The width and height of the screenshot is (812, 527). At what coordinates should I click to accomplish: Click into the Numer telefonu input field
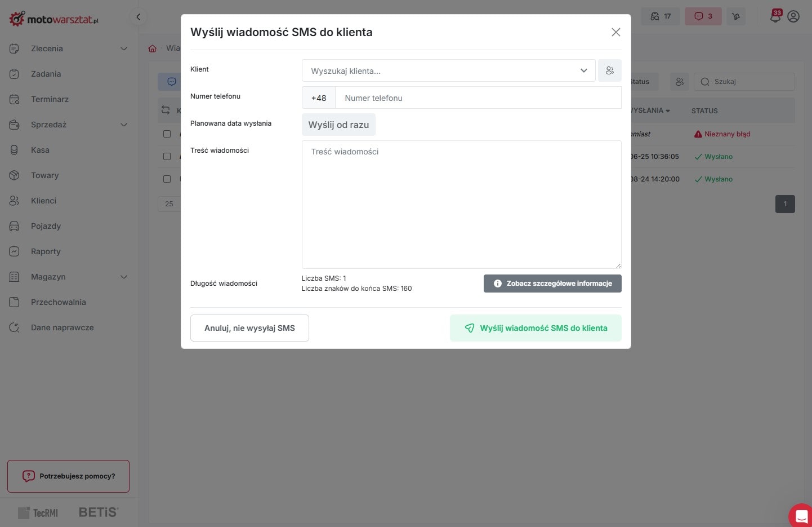[478, 98]
